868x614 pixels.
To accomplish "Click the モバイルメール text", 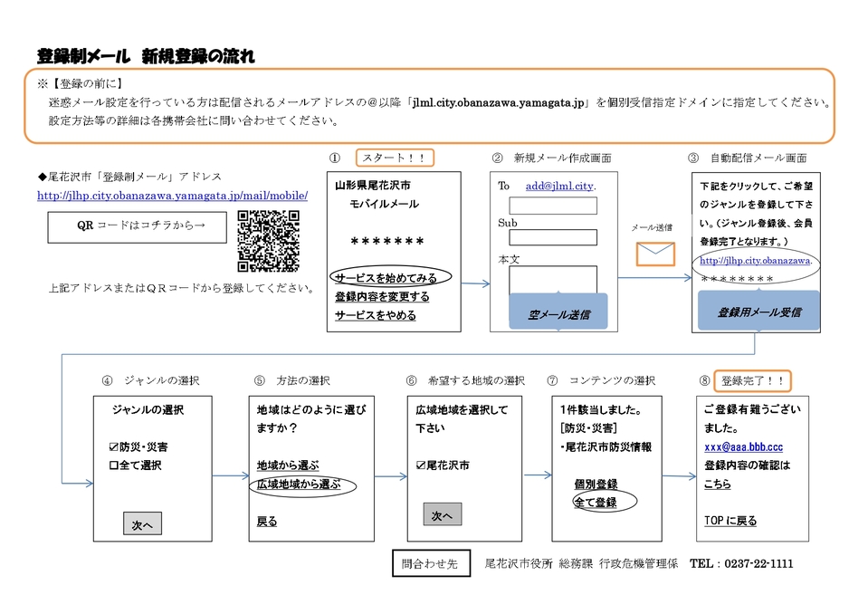I will pyautogui.click(x=384, y=204).
